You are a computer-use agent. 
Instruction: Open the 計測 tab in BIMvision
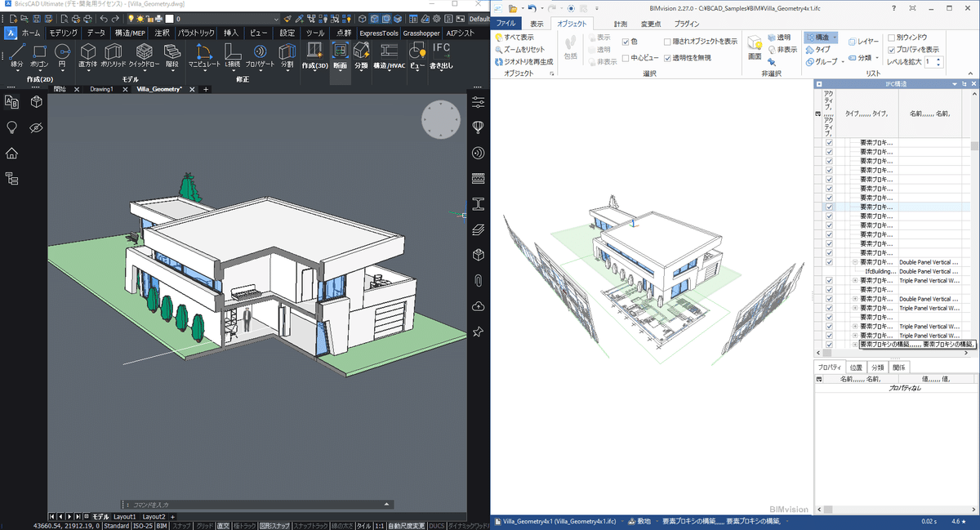pos(621,24)
